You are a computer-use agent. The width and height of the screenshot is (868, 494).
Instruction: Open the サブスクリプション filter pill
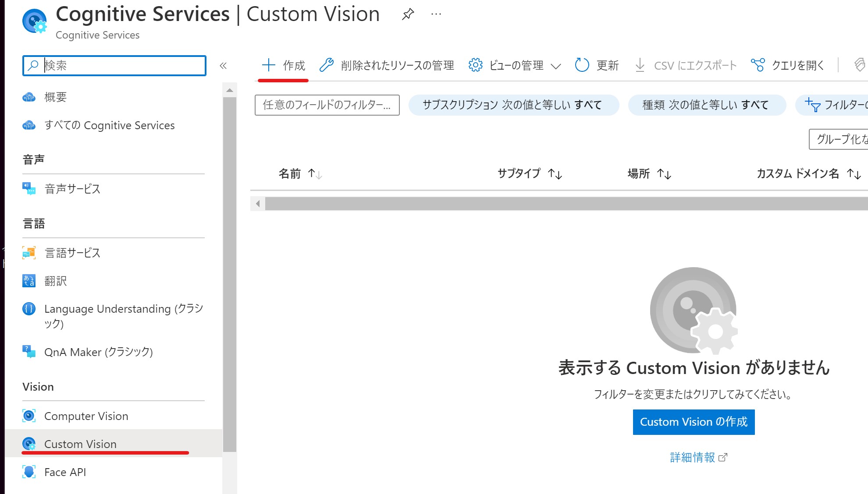[514, 105]
